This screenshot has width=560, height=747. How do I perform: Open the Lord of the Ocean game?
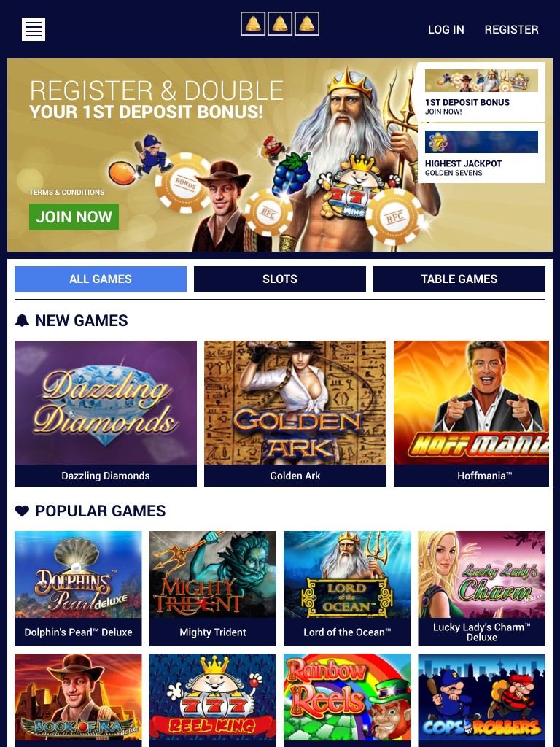point(347,589)
